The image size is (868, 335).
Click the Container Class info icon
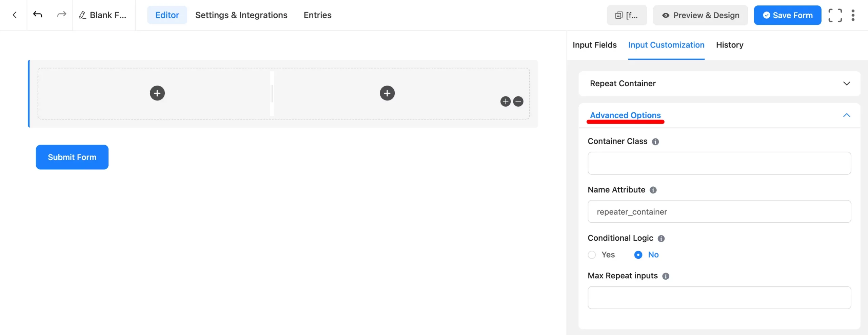pyautogui.click(x=655, y=142)
